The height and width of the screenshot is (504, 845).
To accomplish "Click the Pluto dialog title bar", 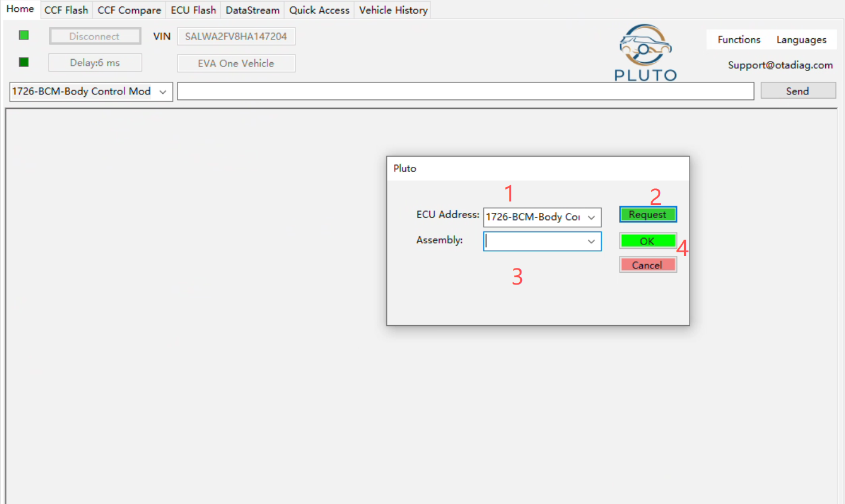I will [x=538, y=169].
